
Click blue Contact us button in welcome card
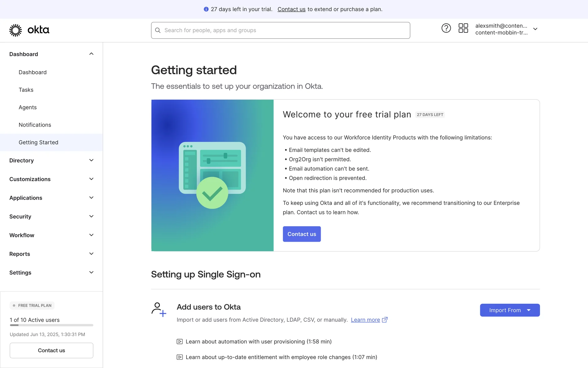coord(301,234)
